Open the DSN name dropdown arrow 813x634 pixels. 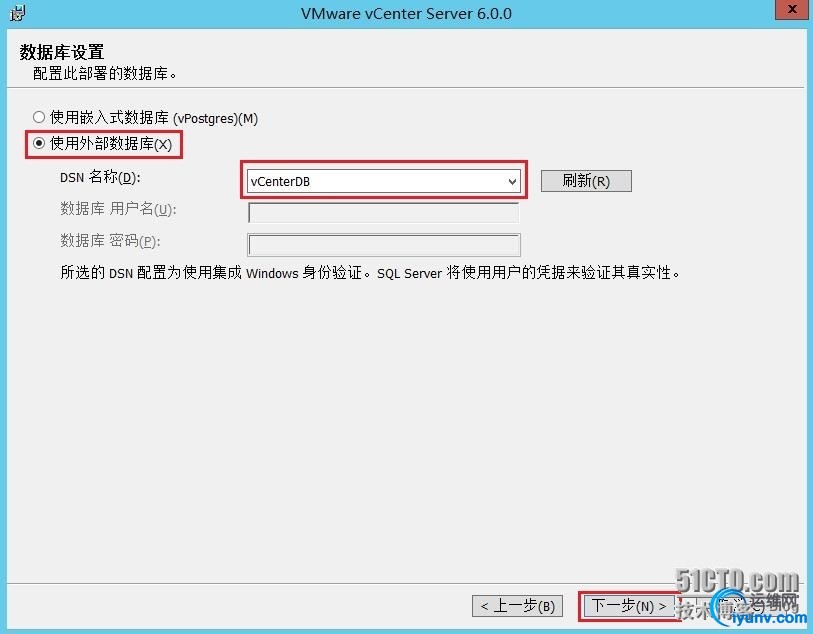pos(512,182)
